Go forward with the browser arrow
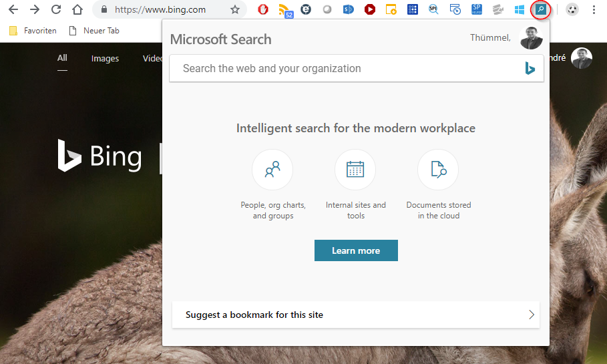Viewport: 607px width, 364px height. click(x=35, y=9)
